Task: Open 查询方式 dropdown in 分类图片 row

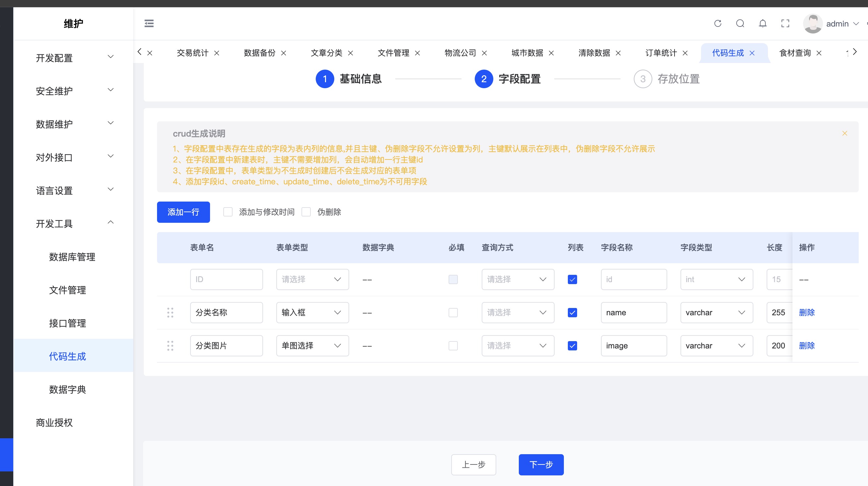Action: 518,346
